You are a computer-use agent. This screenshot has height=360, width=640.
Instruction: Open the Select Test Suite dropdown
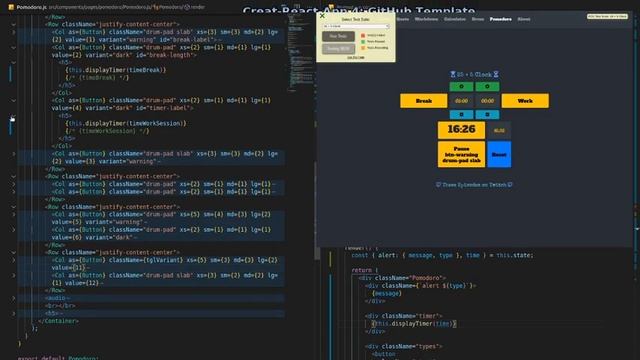[x=356, y=26]
